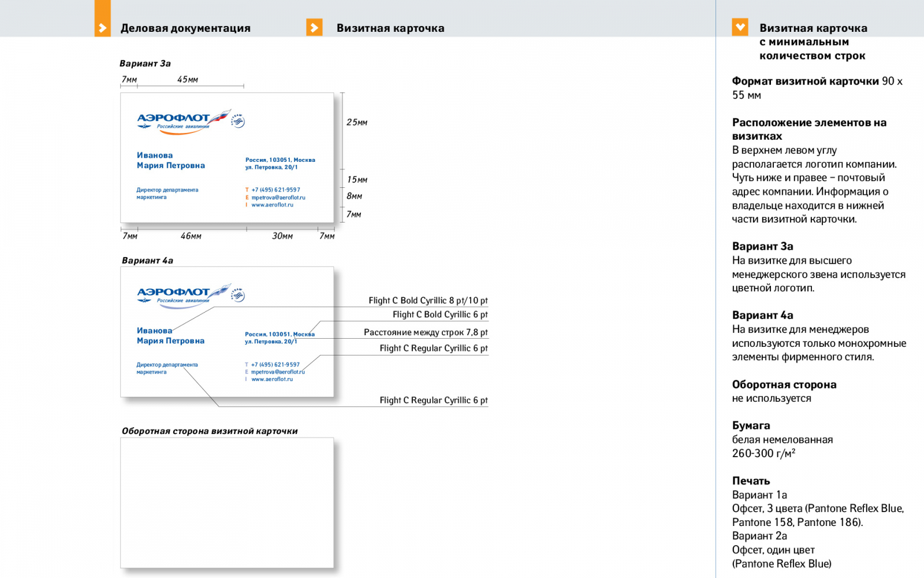Click the Бумага heading in the right sidebar

751,425
